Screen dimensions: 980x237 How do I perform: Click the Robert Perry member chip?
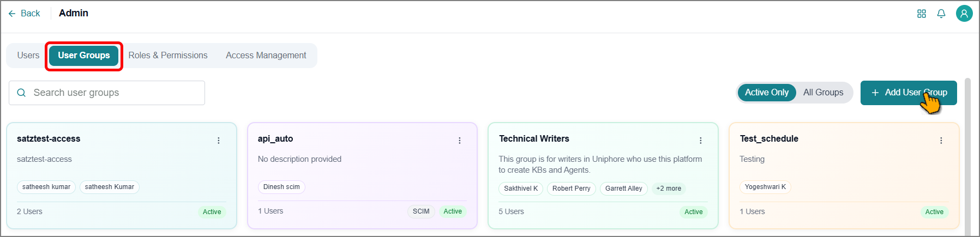tap(571, 189)
